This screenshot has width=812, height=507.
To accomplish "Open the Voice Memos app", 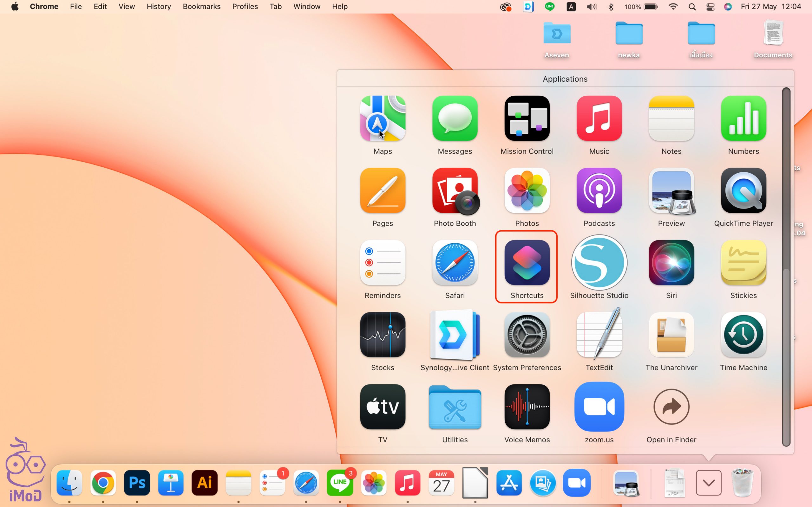I will point(527,407).
